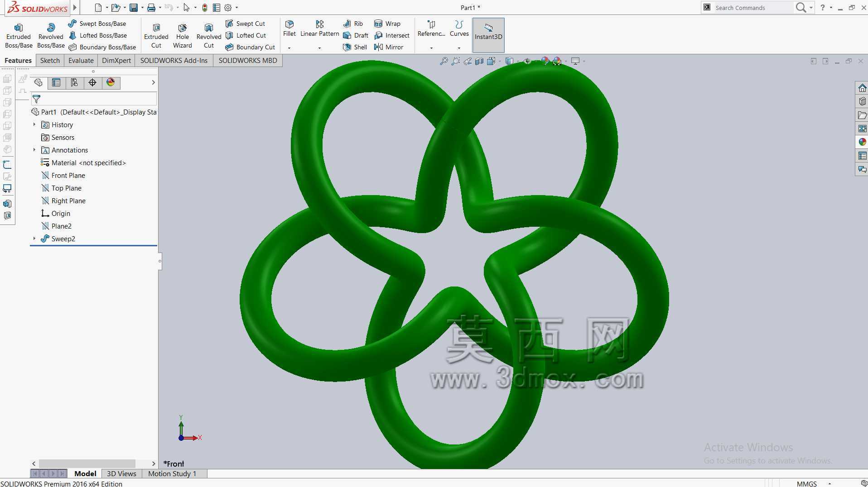Viewport: 868px width, 487px height.
Task: Choose the Draft feature
Action: pos(356,35)
